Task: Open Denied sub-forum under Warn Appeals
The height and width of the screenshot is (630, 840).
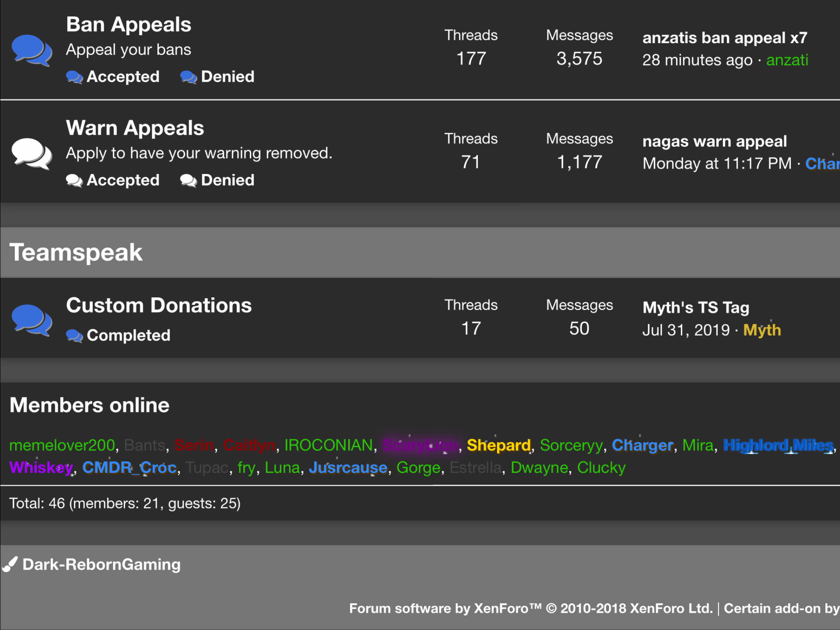Action: point(228,180)
